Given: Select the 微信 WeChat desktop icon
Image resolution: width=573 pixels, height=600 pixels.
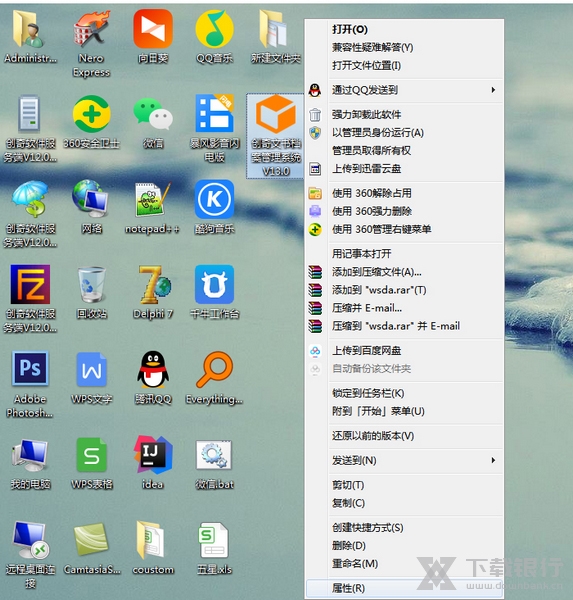Looking at the screenshot, I should click(153, 122).
